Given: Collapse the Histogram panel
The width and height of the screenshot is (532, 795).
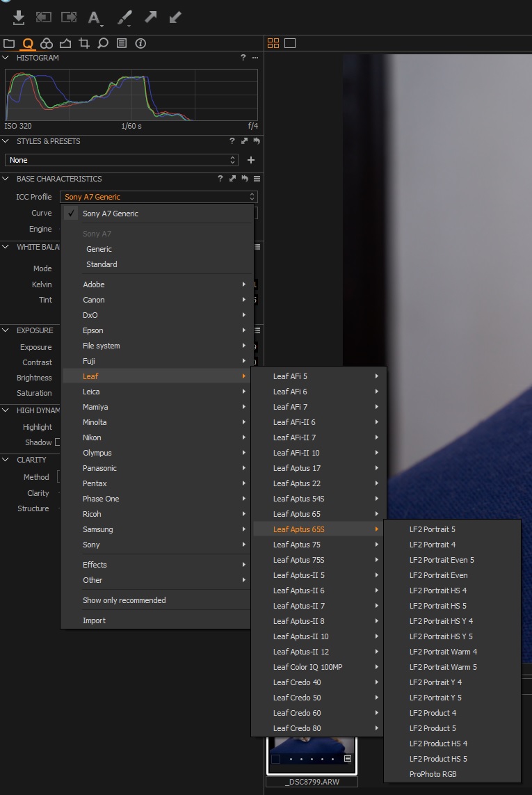Looking at the screenshot, I should [6, 58].
